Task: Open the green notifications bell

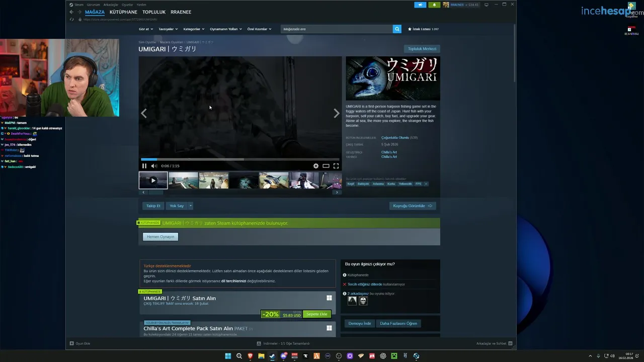Action: coord(434,5)
